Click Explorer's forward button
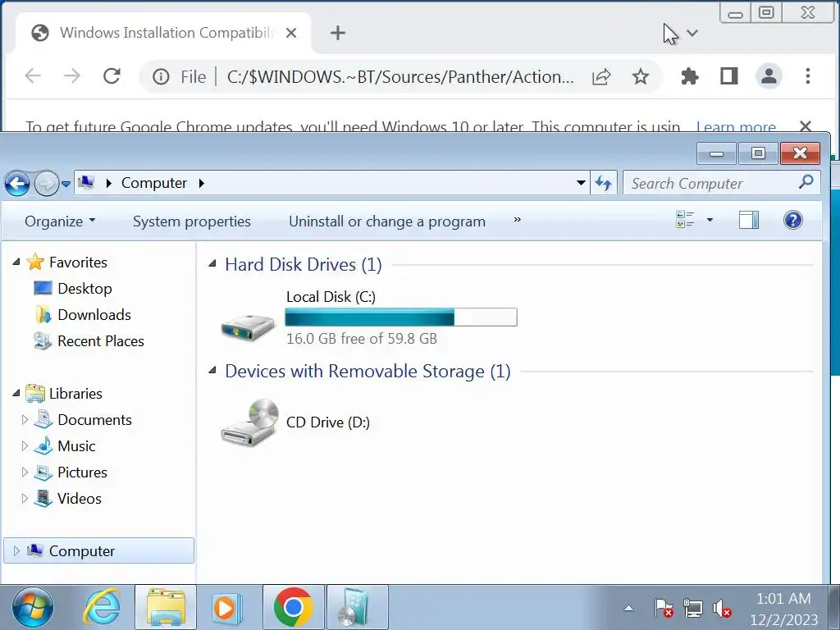Screen dimensions: 840x630 point(47,184)
